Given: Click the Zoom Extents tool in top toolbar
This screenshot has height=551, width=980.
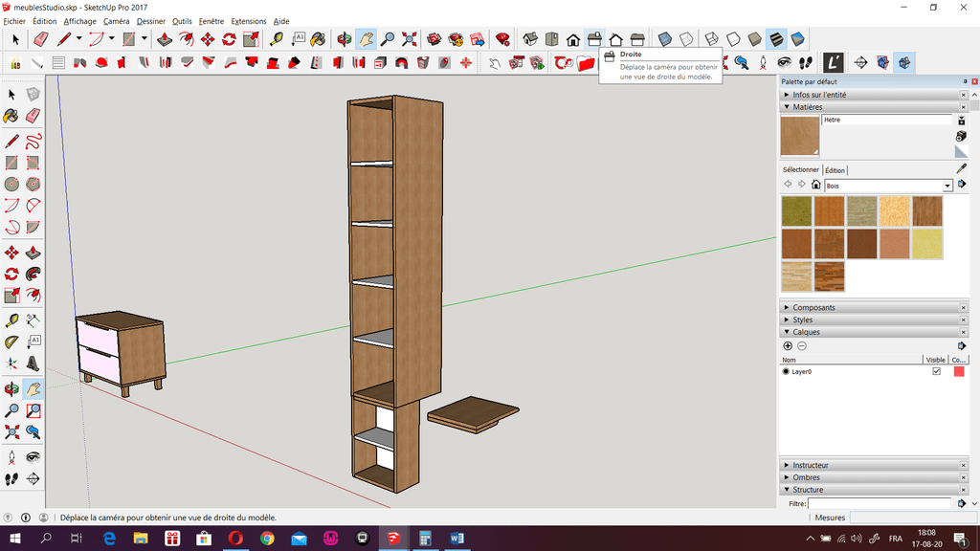Looking at the screenshot, I should [410, 39].
